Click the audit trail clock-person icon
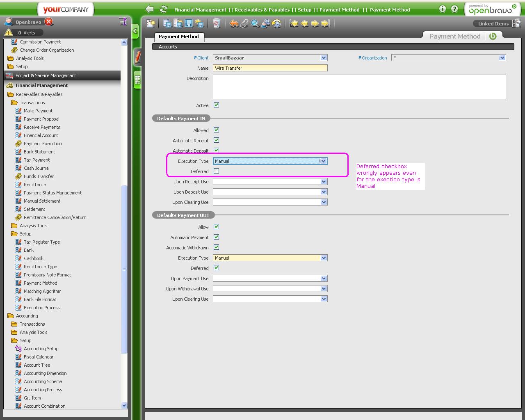This screenshot has height=420, width=525. pyautogui.click(x=266, y=23)
